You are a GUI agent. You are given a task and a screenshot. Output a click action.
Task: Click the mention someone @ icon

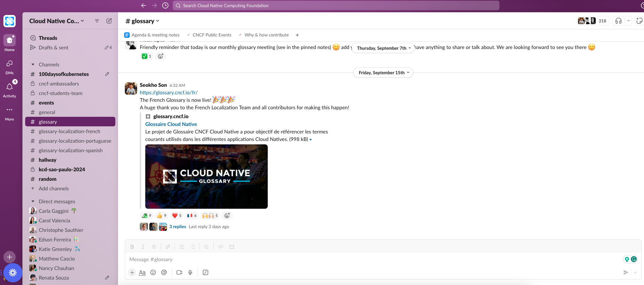pos(164,272)
